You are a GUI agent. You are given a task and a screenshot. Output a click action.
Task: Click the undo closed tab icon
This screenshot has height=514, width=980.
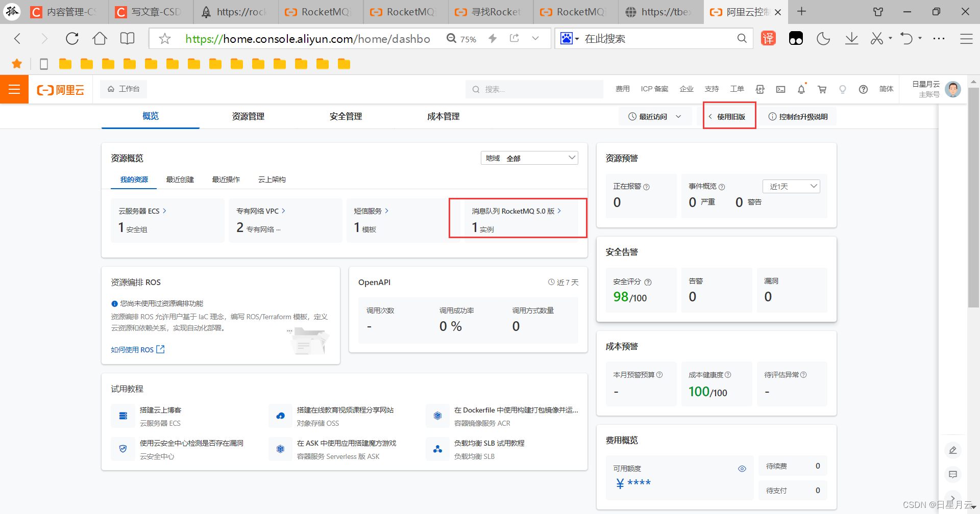point(906,39)
